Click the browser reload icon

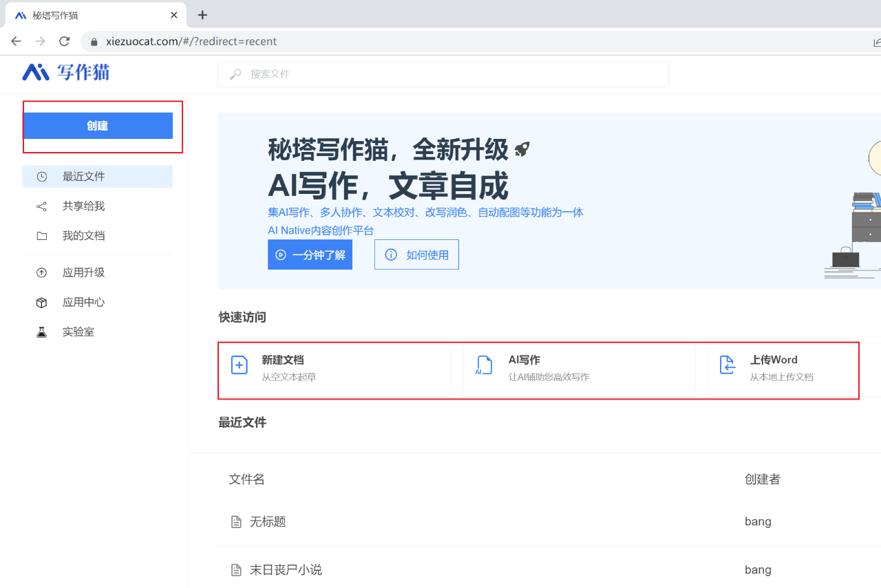64,41
